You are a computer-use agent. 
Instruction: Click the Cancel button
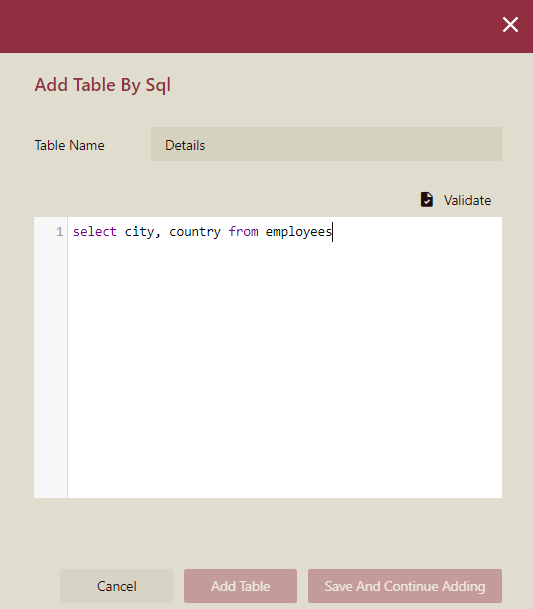tap(117, 586)
